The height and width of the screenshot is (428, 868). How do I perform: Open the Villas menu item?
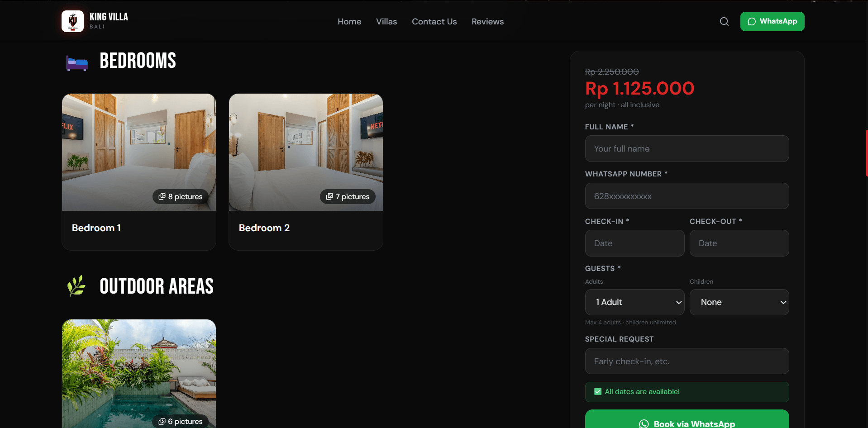(386, 22)
